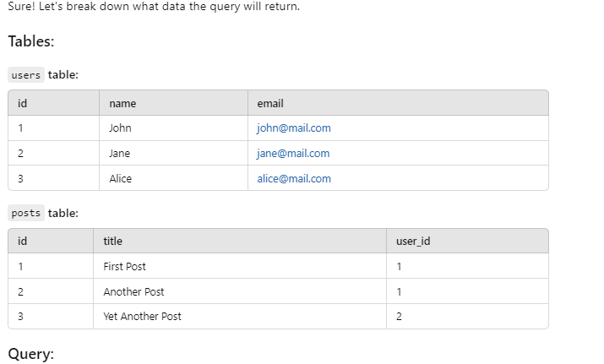
Task: Click the 'posts' inline code label
Action: click(26, 214)
